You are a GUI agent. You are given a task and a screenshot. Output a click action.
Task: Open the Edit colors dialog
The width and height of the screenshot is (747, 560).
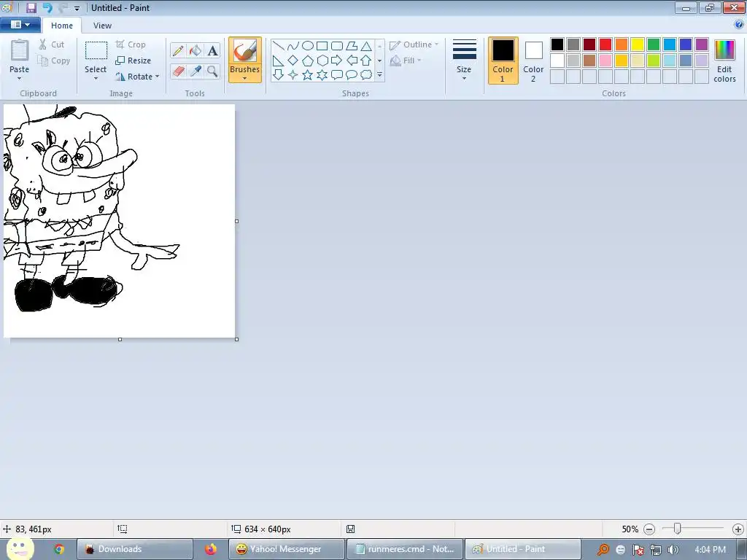click(x=724, y=61)
